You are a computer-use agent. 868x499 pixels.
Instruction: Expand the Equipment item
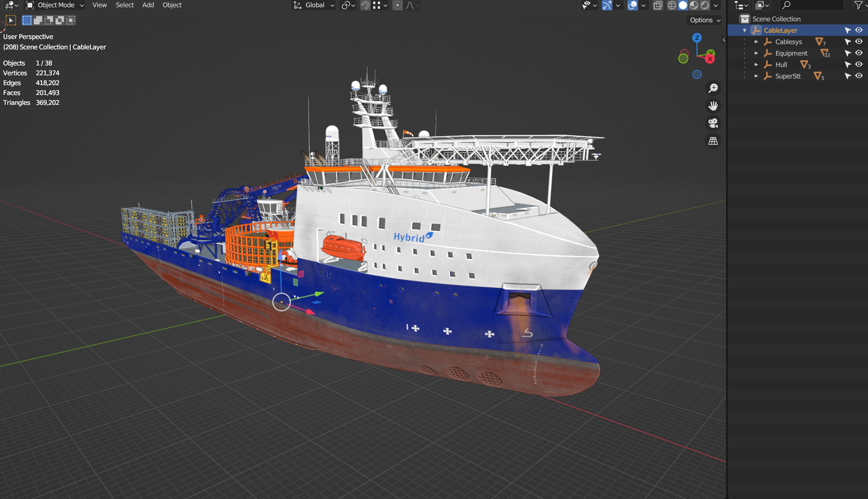[756, 53]
